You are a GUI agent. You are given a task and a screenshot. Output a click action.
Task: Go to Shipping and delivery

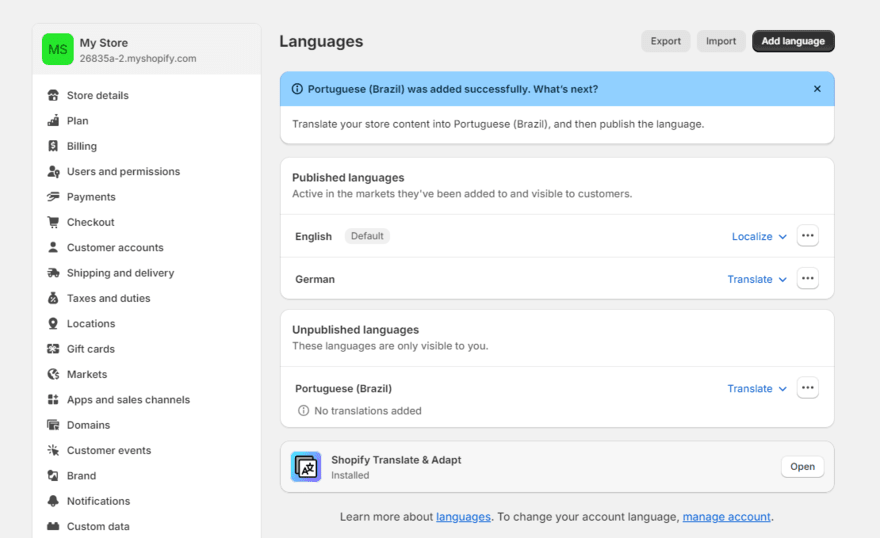coord(121,273)
